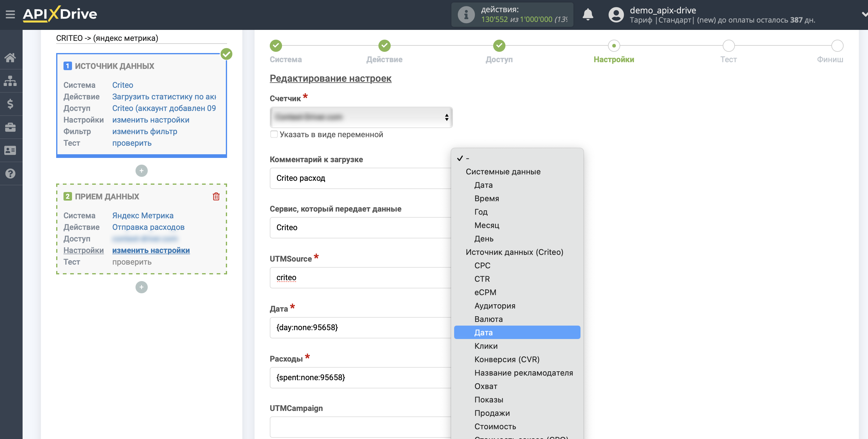The height and width of the screenshot is (439, 868).
Task: Open Загрузить статистику action link
Action: point(164,97)
